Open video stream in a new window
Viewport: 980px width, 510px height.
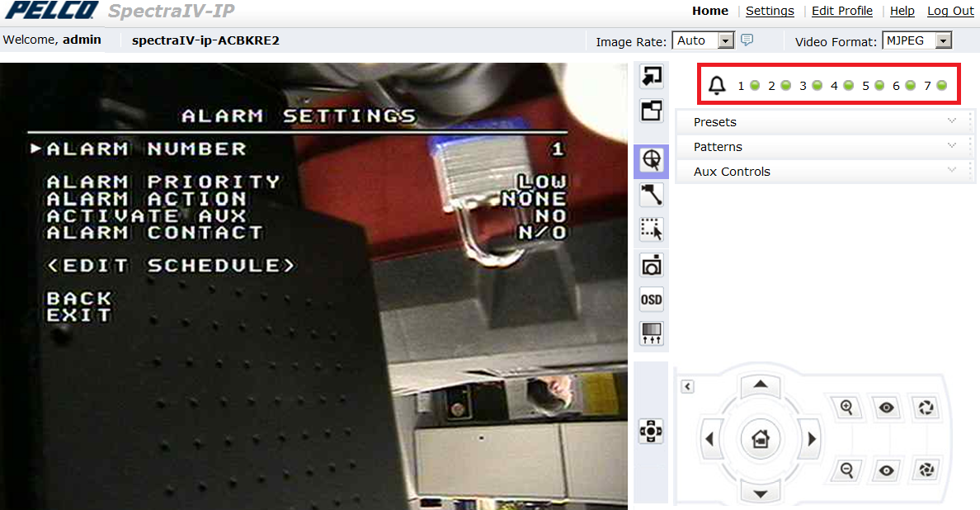coord(651,76)
